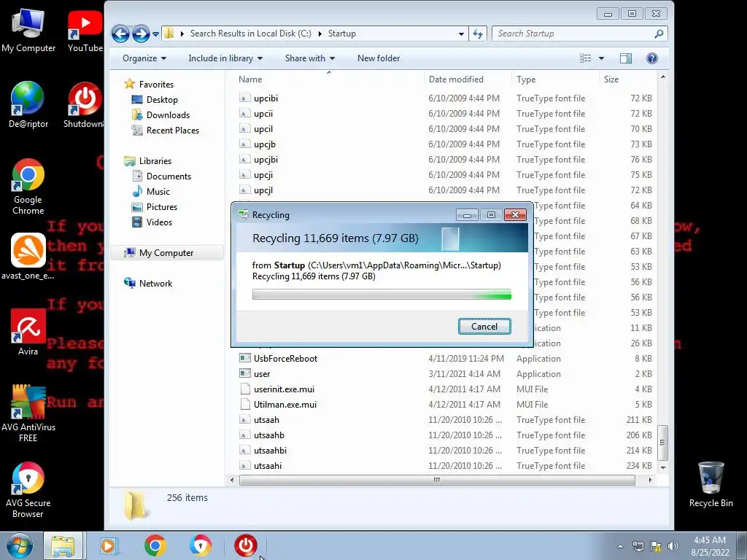Screen dimensions: 747x560
Task: Open the Organize menu
Action: tap(144, 58)
